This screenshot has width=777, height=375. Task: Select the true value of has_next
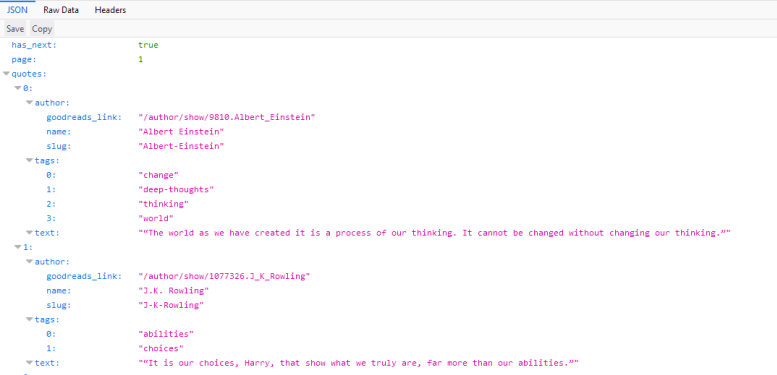point(148,45)
